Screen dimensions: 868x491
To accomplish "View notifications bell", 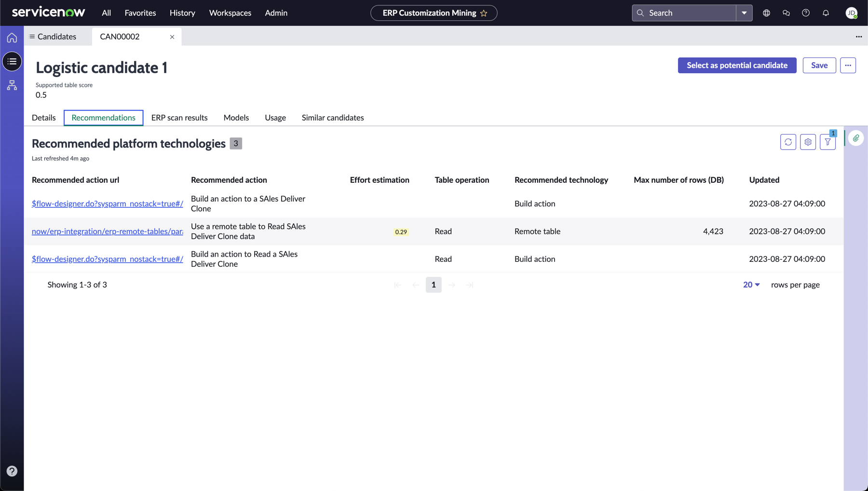I will point(826,13).
